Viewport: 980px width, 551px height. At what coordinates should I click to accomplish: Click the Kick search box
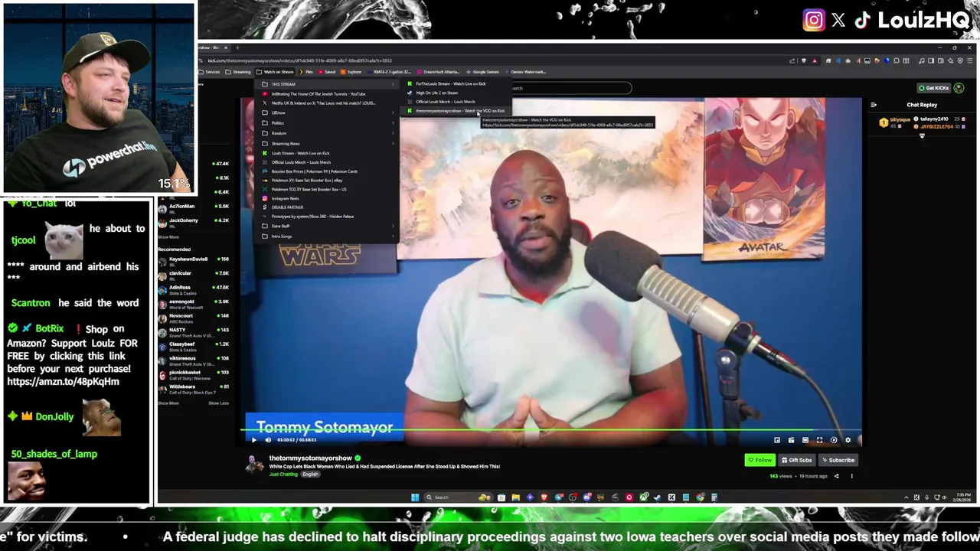point(570,88)
